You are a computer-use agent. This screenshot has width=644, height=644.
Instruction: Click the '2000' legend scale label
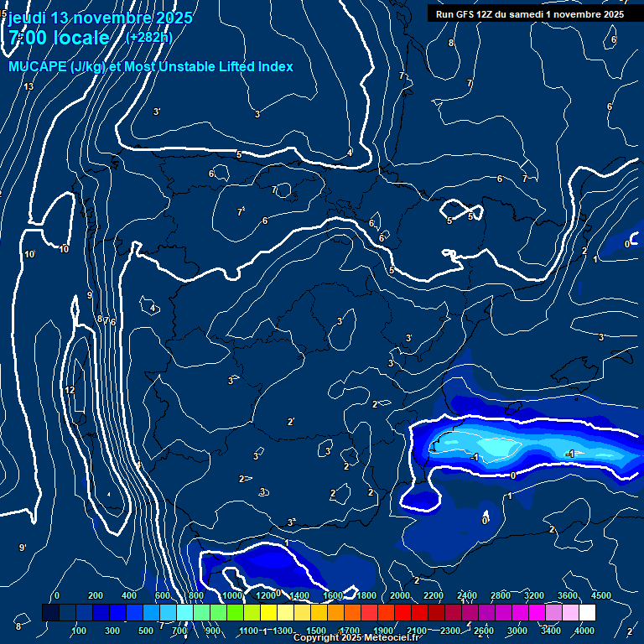(x=400, y=595)
